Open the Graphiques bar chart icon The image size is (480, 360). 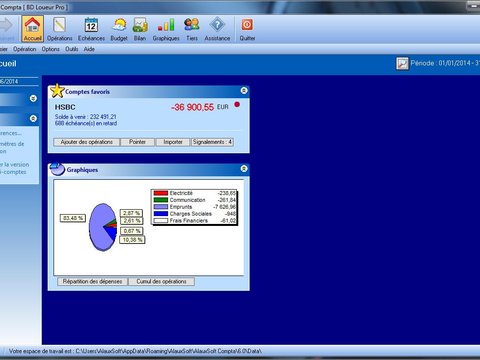point(166,29)
